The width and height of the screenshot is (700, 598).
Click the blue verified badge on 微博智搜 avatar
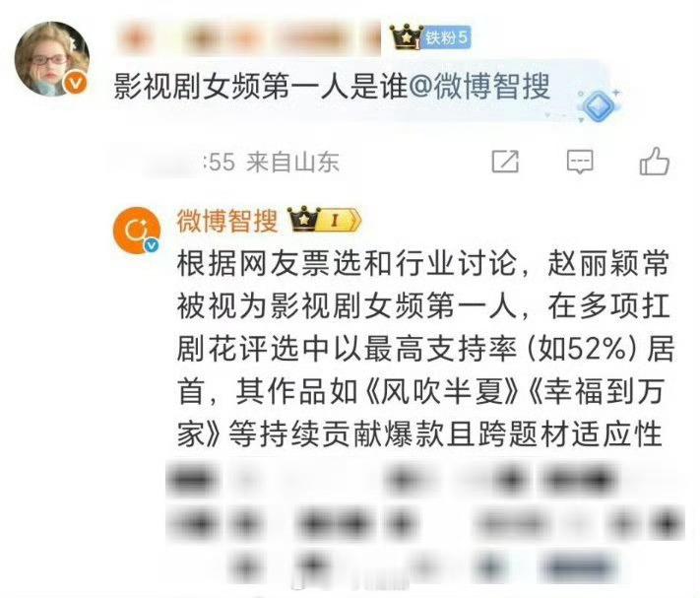[152, 245]
